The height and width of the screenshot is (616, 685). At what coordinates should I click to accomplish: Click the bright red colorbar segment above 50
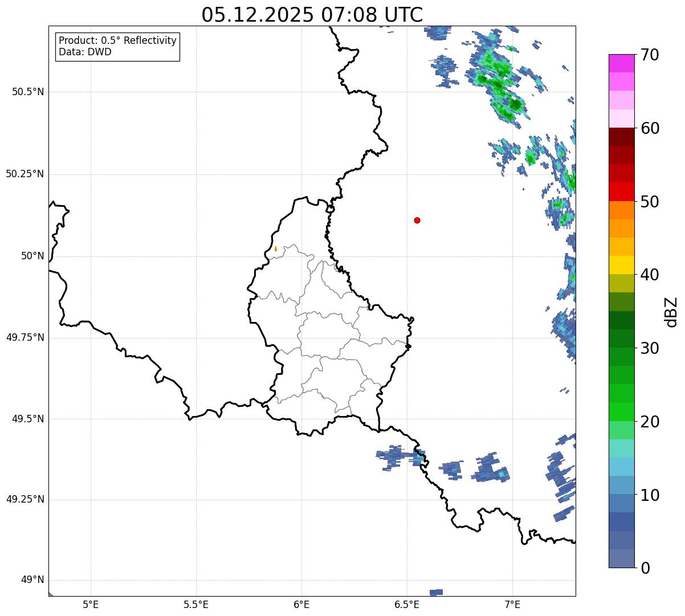(x=621, y=192)
